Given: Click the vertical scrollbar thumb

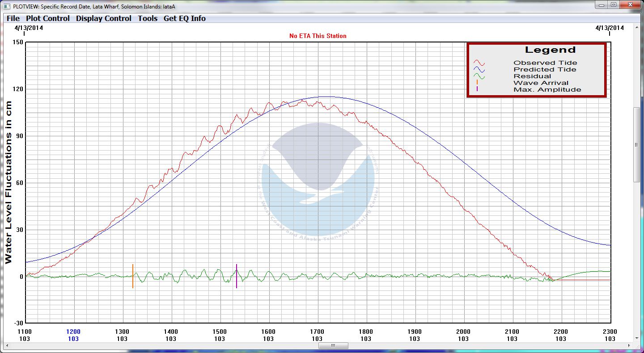Looking at the screenshot, I should point(636,144).
